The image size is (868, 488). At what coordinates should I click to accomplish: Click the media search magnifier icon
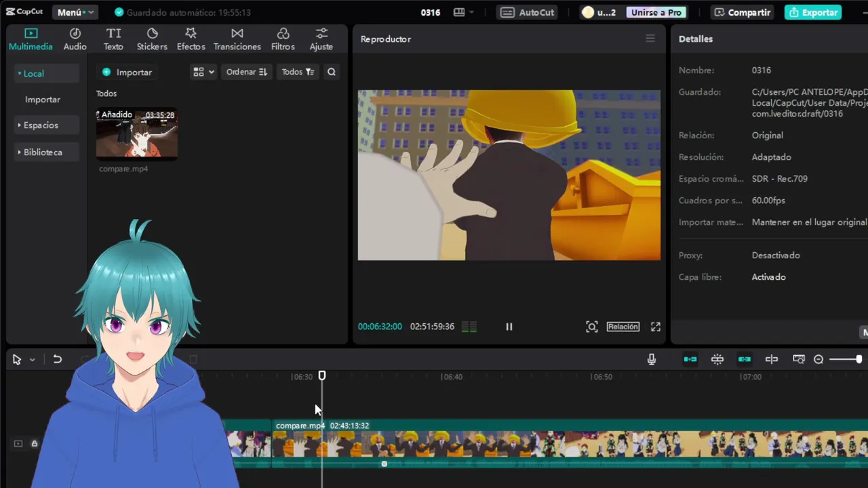coord(331,72)
